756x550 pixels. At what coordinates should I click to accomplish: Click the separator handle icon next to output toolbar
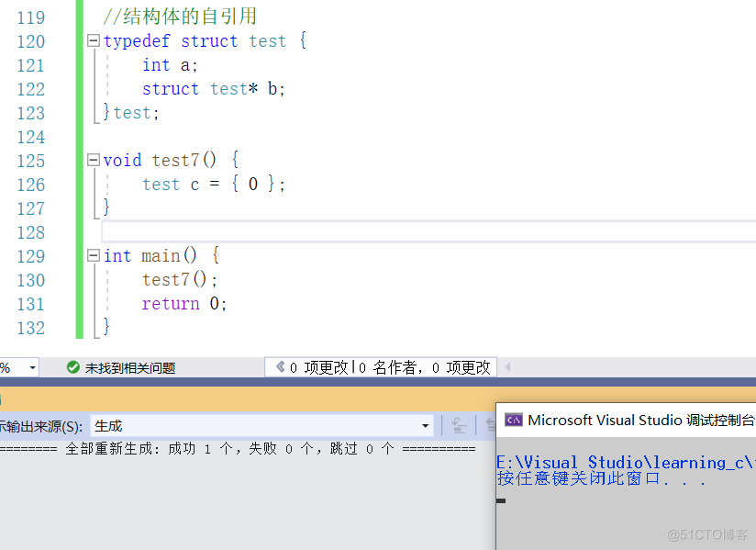click(x=442, y=424)
